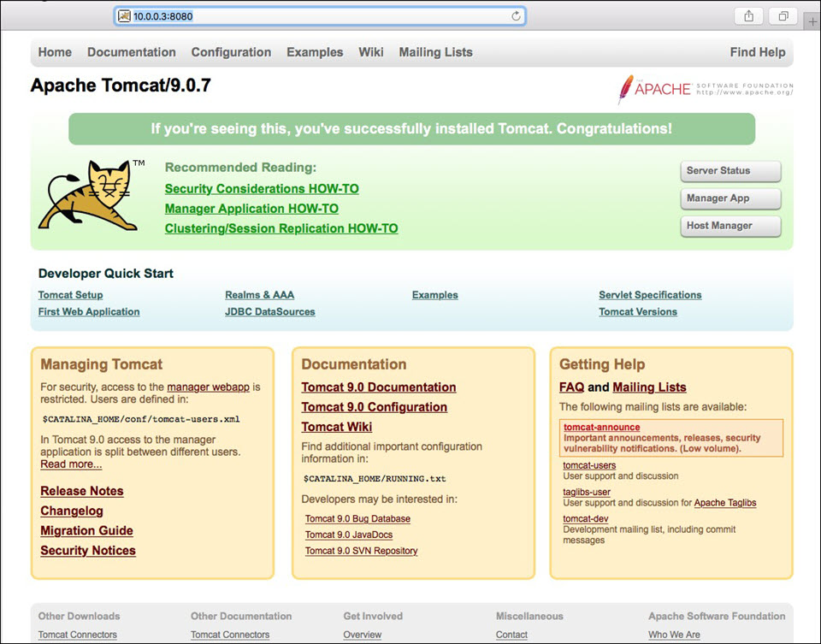The width and height of the screenshot is (821, 644).
Task: Click the reload icon in address bar
Action: (x=516, y=16)
